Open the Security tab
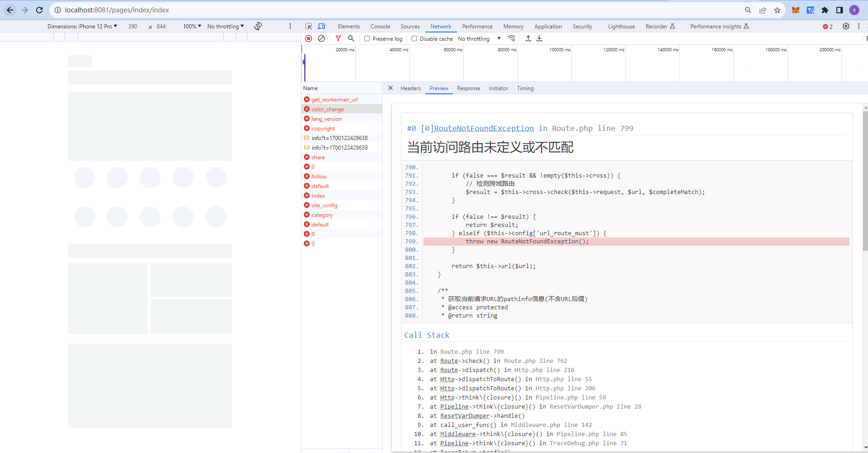This screenshot has height=453, width=868. point(582,27)
